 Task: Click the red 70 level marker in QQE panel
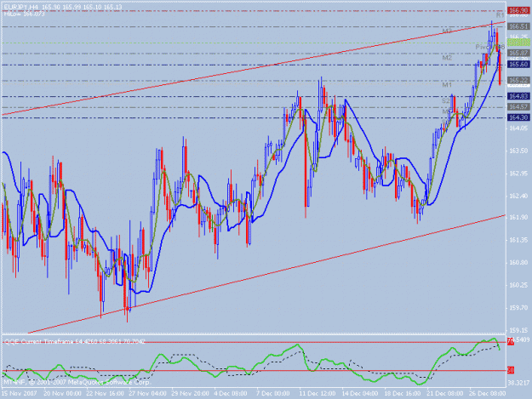pyautogui.click(x=510, y=341)
